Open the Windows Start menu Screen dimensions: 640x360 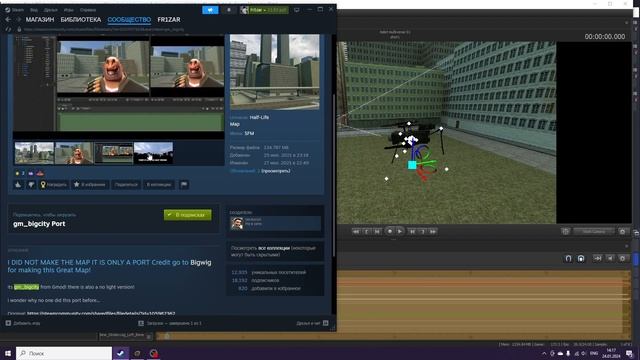point(7,353)
